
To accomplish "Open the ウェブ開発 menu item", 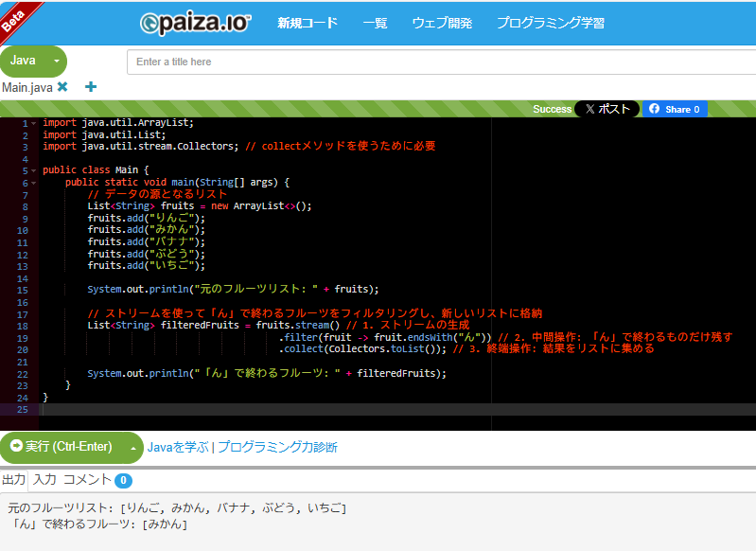I will point(442,23).
